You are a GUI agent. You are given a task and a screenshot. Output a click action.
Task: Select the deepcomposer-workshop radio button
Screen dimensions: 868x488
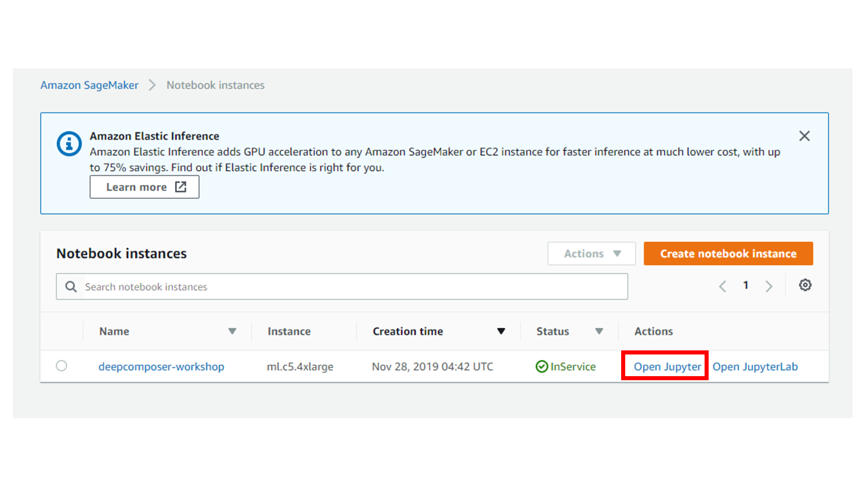pyautogui.click(x=62, y=366)
